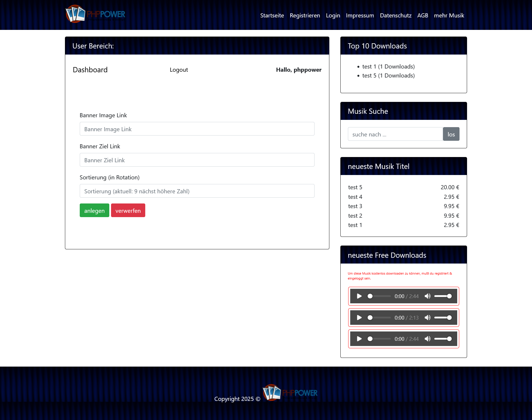
Task: Mute the second audio player (2:13)
Action: pyautogui.click(x=427, y=318)
